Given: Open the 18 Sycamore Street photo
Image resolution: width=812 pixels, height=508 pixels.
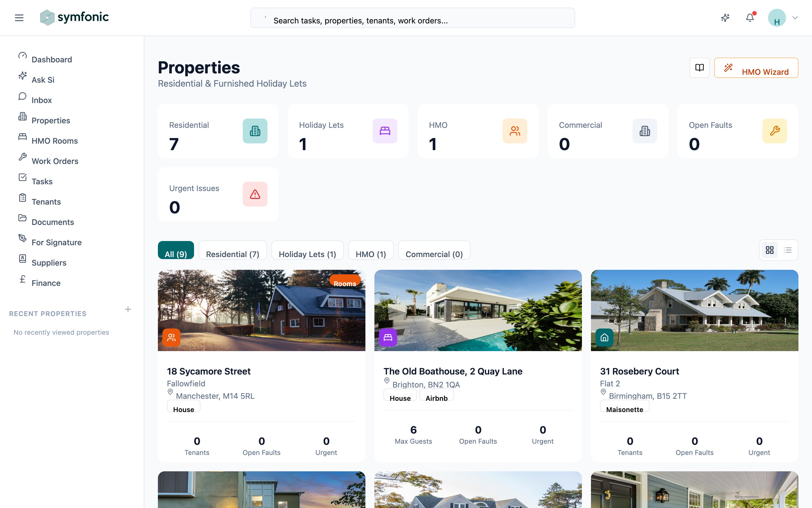Looking at the screenshot, I should pyautogui.click(x=261, y=310).
